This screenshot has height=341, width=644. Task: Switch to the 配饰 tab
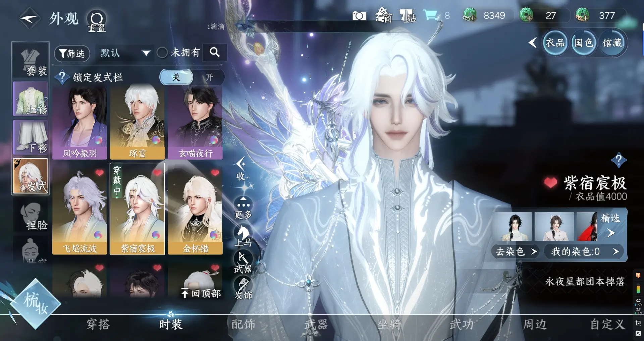pyautogui.click(x=244, y=324)
